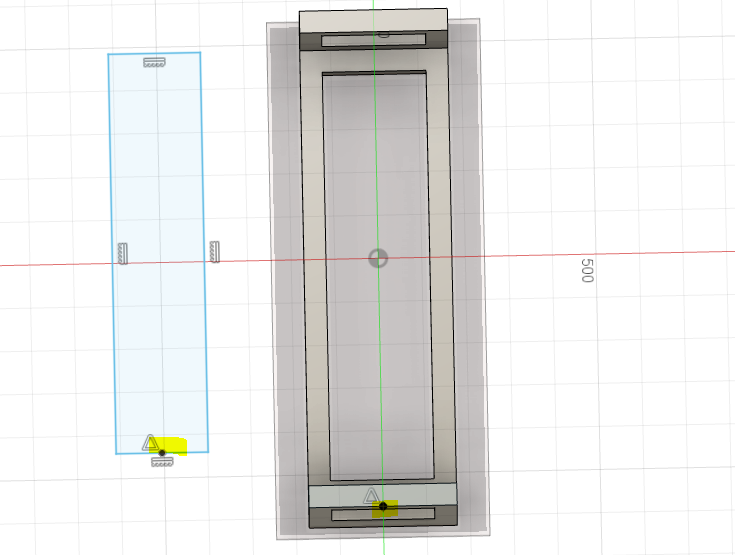Select constraint glyph on blue rectangle's left edge
This screenshot has width=735, height=555.
122,254
